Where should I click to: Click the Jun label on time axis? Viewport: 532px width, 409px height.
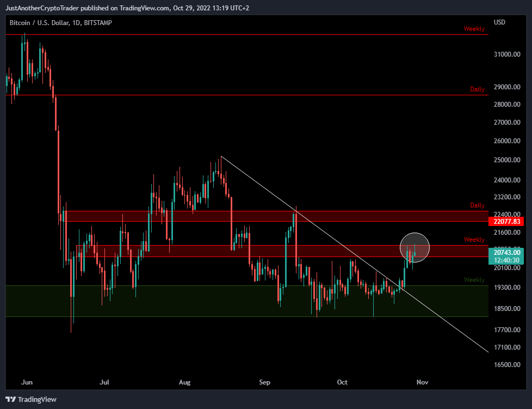pyautogui.click(x=27, y=382)
